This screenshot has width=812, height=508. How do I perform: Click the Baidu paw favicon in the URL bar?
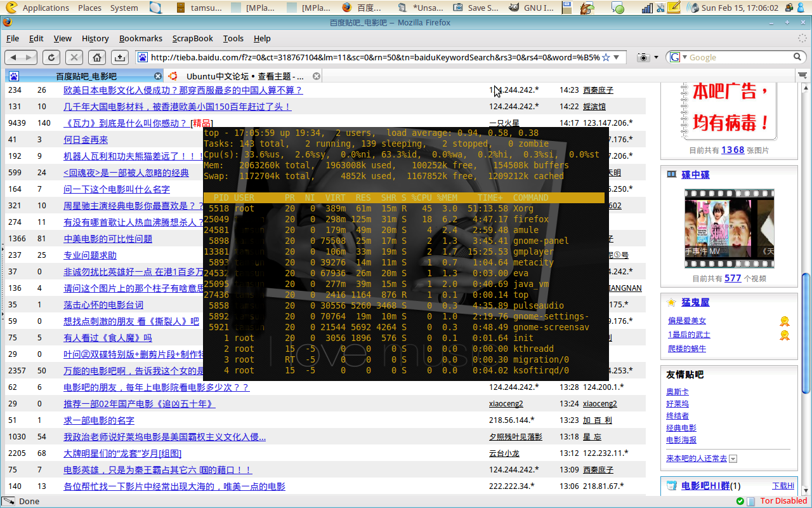143,57
